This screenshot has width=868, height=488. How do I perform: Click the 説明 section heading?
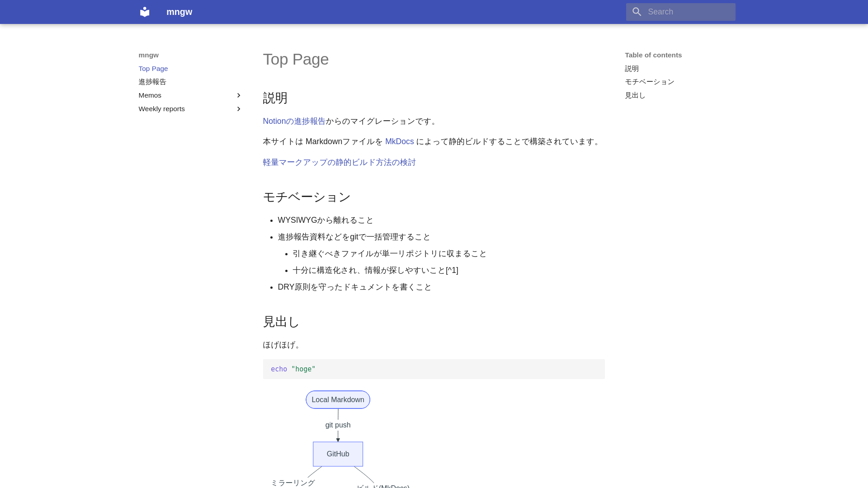(x=275, y=98)
